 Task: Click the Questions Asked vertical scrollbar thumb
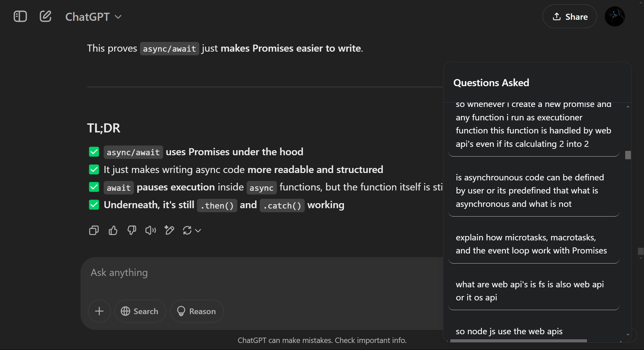pyautogui.click(x=628, y=155)
